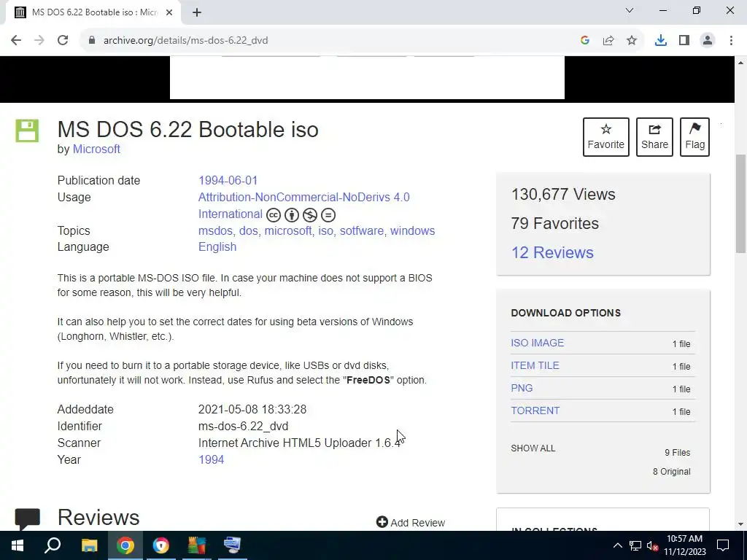The image size is (747, 560).
Task: Open the dos topic link
Action: coord(249,230)
